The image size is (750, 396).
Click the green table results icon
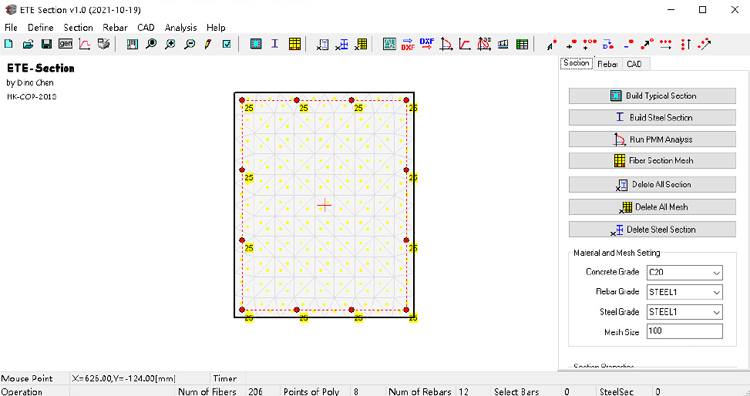point(522,44)
